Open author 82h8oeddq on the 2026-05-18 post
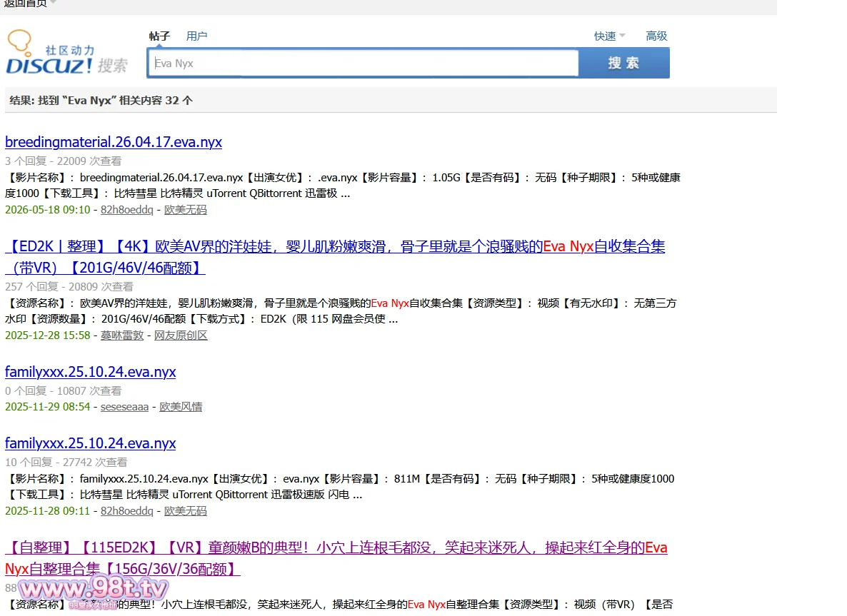The image size is (847, 616). (127, 209)
